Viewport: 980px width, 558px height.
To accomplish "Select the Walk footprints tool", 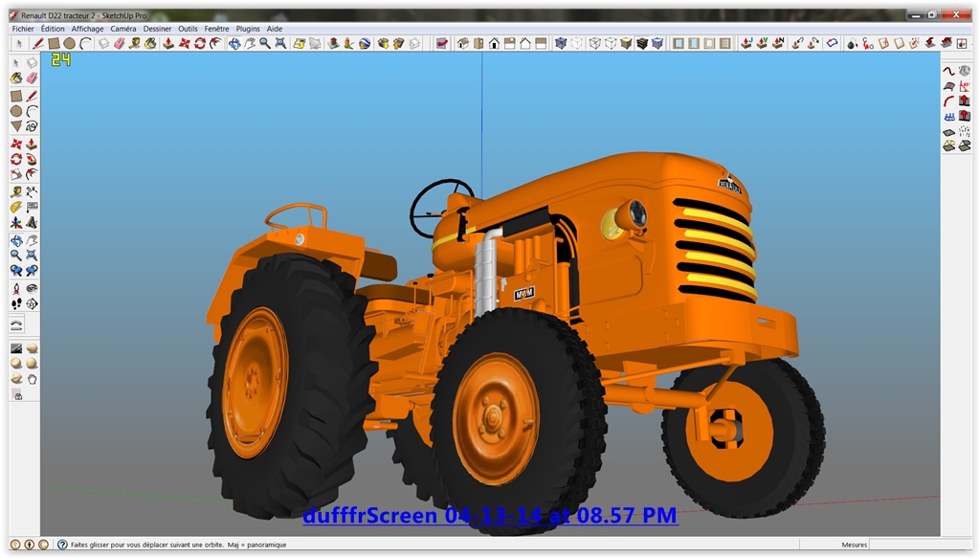I will click(x=16, y=303).
